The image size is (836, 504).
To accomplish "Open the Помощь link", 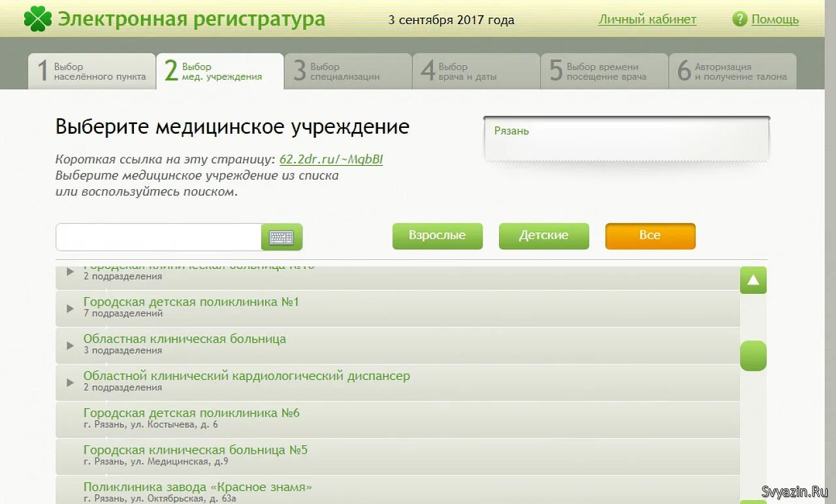I will [x=775, y=20].
